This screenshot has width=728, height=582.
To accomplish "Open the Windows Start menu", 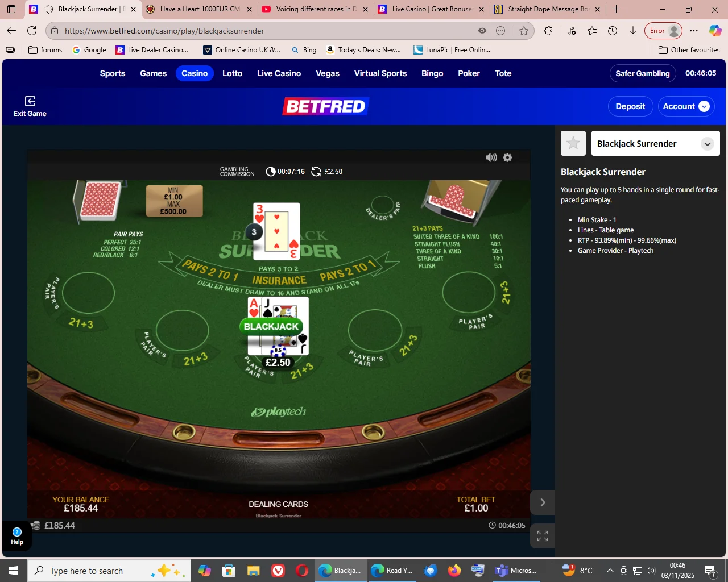I will [14, 571].
